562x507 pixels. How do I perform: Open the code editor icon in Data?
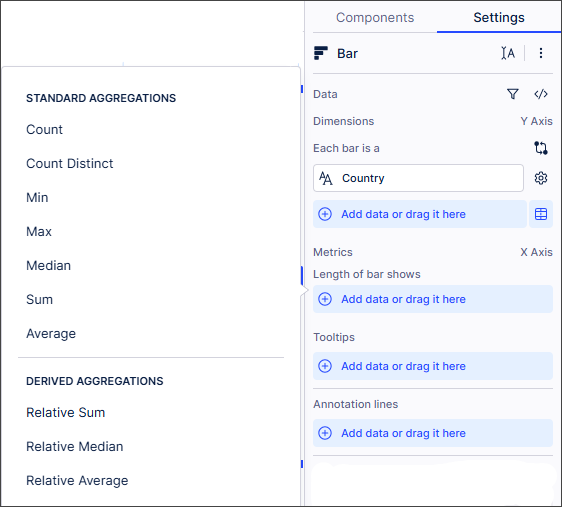click(541, 94)
